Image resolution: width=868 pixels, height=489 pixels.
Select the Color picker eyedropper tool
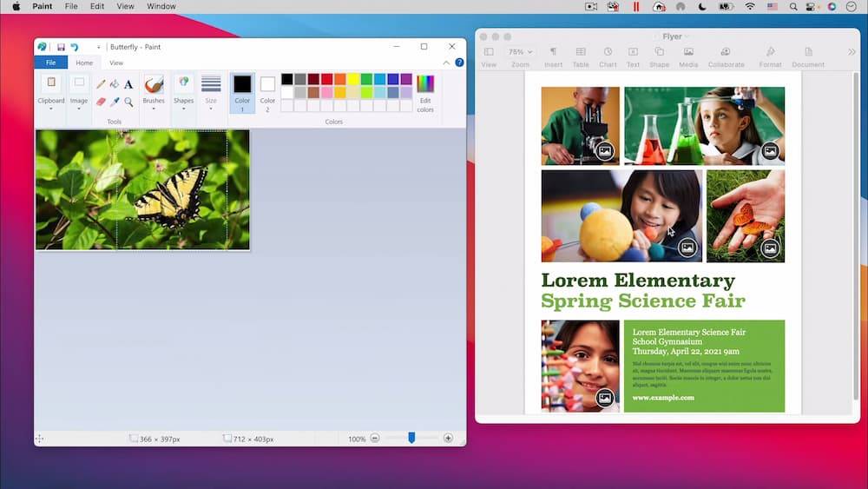(115, 102)
